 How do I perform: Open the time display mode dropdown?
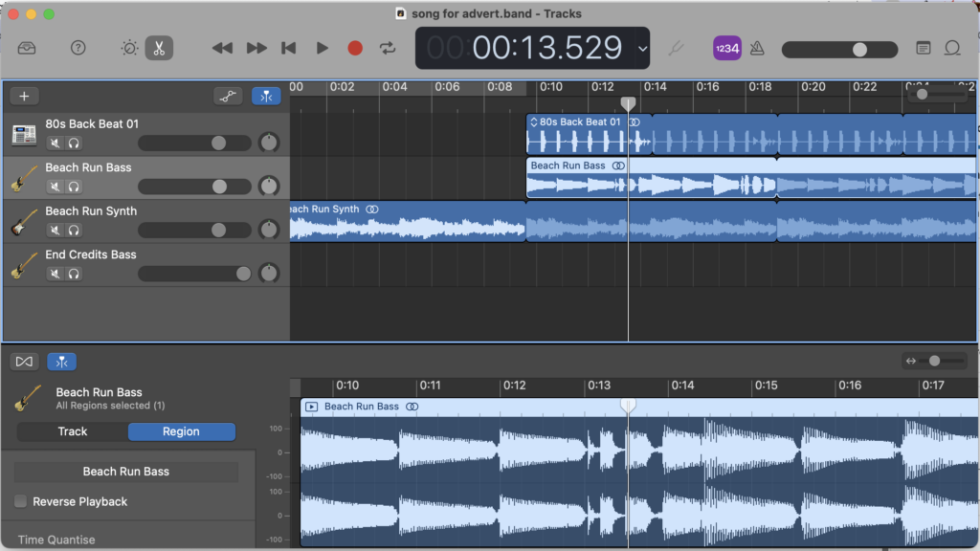pos(642,49)
